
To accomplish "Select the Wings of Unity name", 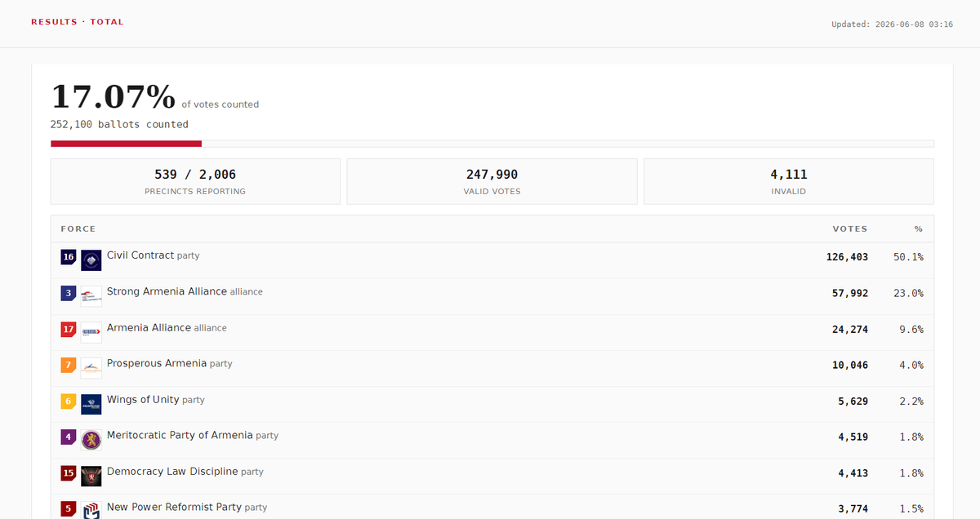I will coord(143,399).
